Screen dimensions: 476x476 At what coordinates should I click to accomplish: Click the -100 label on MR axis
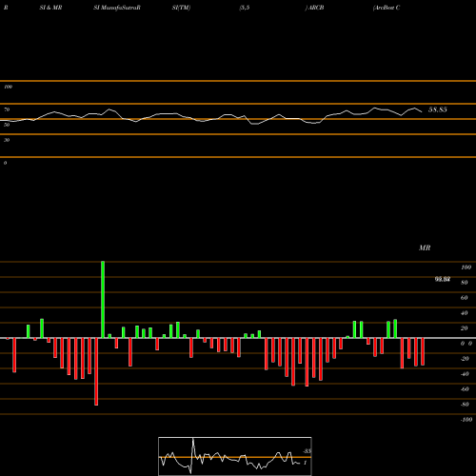[466, 420]
